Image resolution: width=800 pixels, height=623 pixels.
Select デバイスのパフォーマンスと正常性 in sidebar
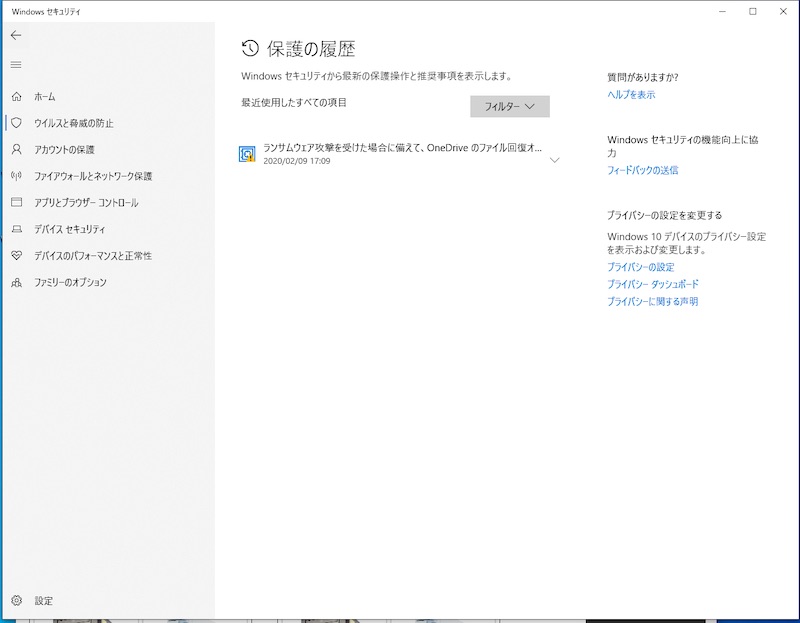pyautogui.click(x=93, y=256)
